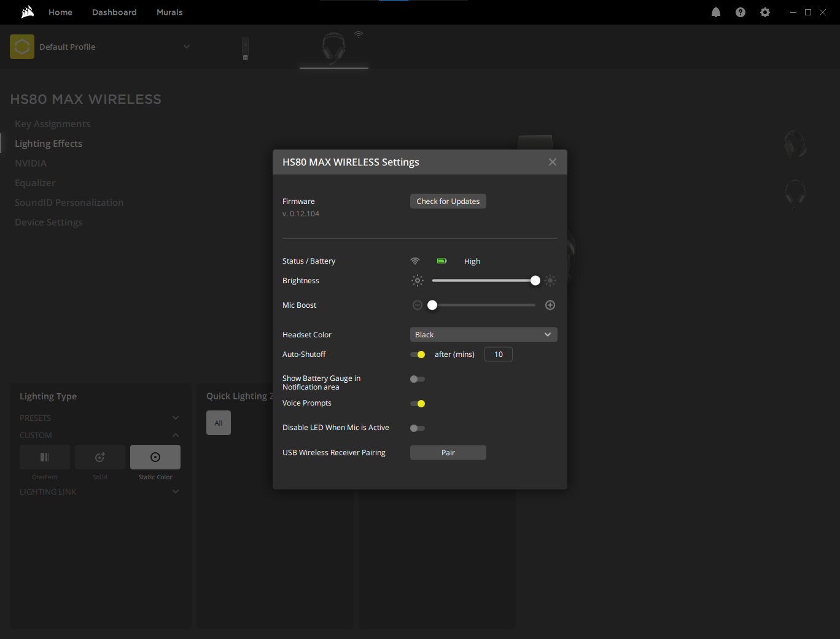This screenshot has width=840, height=639.
Task: Click the Check for Updates button
Action: click(448, 202)
